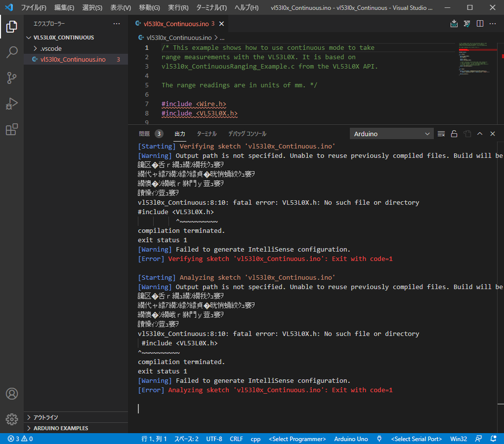Image resolution: width=504 pixels, height=444 pixels.
Task: Toggle output scroll lock
Action: (x=454, y=134)
